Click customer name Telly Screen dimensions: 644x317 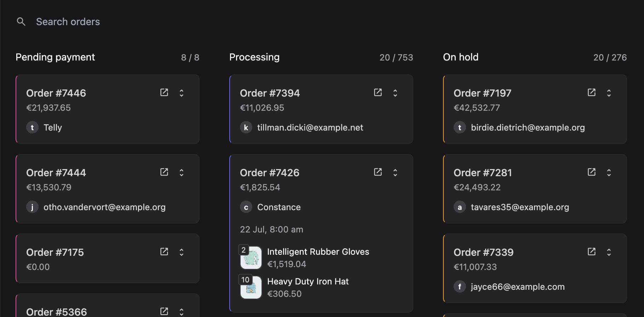click(53, 128)
